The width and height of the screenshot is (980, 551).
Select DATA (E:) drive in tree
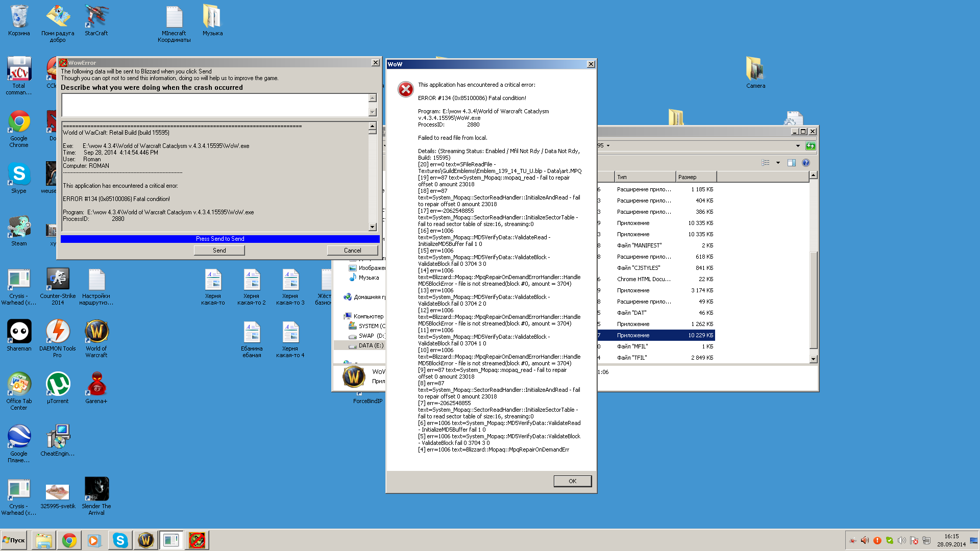click(x=366, y=345)
